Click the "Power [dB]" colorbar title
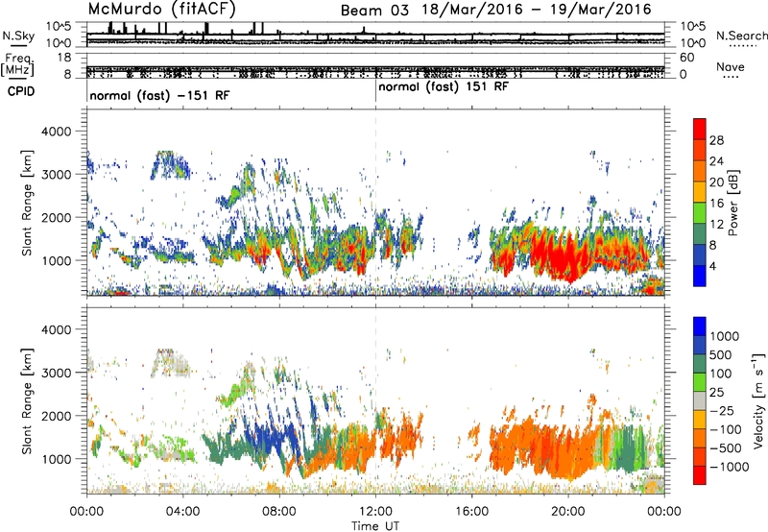768x532 pixels. click(732, 203)
